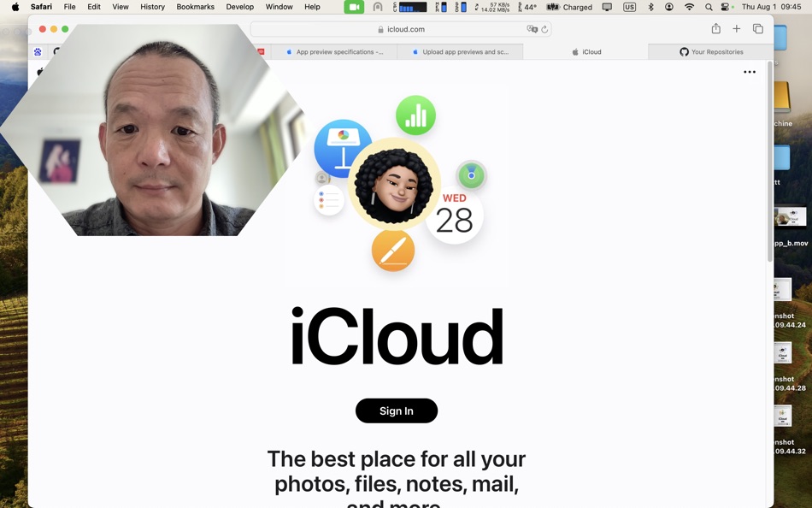This screenshot has height=508, width=812.
Task: Open a new Safari tab with plus icon
Action: point(736,28)
